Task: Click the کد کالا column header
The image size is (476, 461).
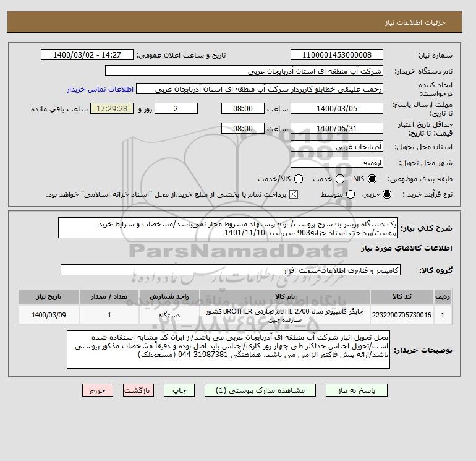Action: pos(402,296)
